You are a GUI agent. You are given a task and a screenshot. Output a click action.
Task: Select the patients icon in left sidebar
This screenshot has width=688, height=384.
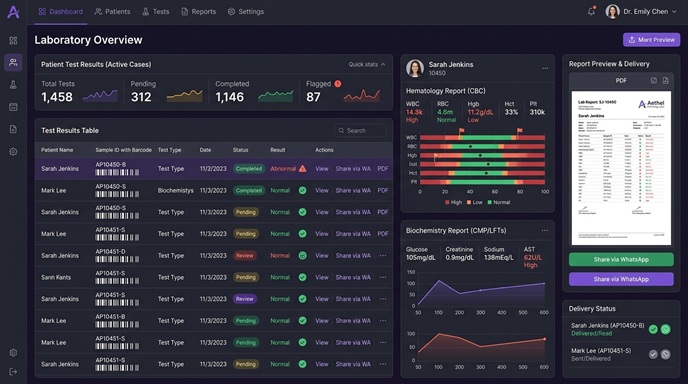point(13,62)
